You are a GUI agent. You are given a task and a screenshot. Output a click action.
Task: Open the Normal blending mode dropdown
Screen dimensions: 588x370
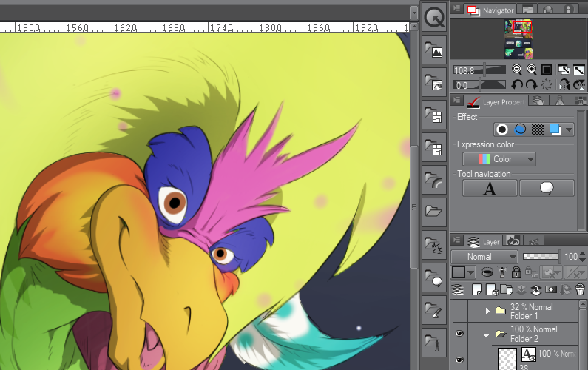tap(484, 257)
